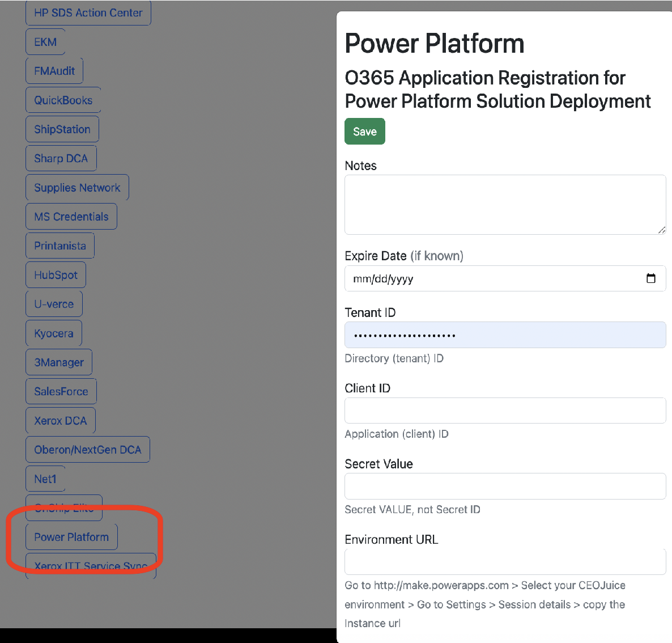The height and width of the screenshot is (643, 672).
Task: Open the calendar picker for Expire Date
Action: point(650,278)
